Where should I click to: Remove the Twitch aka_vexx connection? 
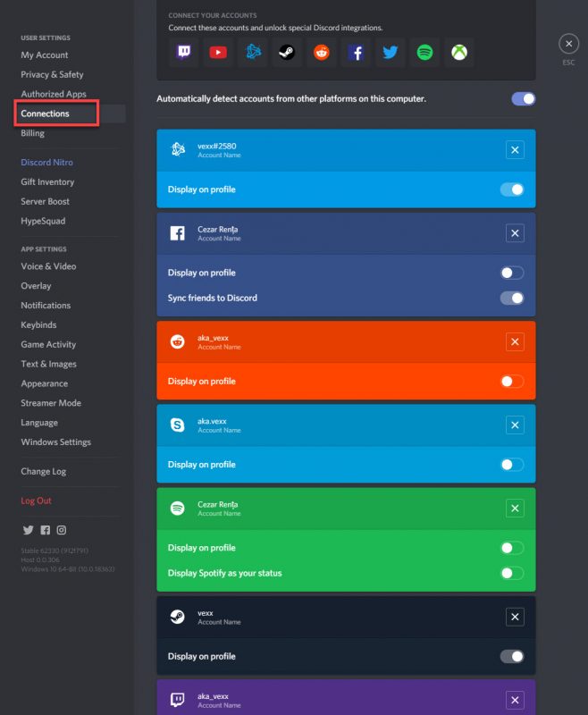pyautogui.click(x=515, y=700)
